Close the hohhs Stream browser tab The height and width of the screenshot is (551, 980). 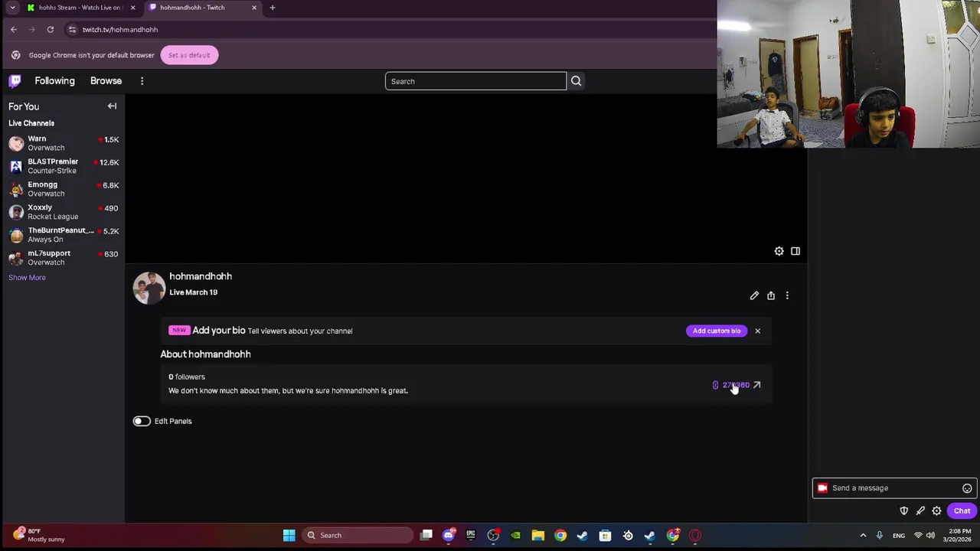pos(132,8)
